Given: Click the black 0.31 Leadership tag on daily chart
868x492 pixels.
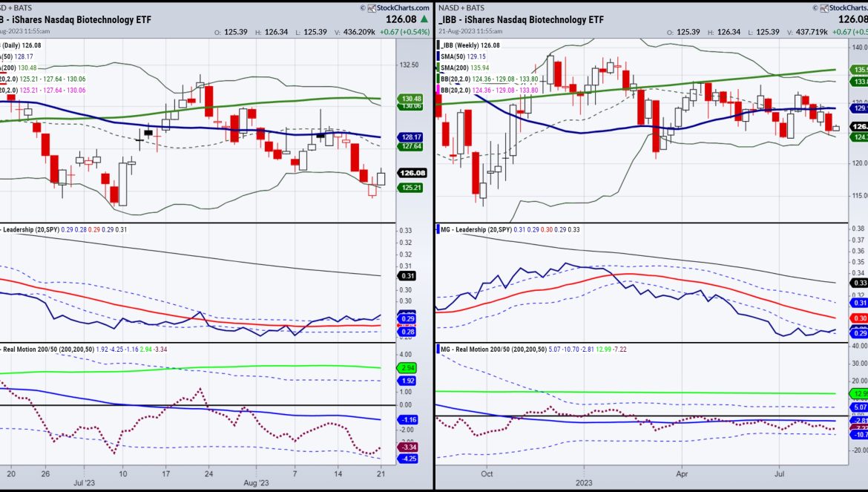Looking at the screenshot, I should (x=407, y=275).
